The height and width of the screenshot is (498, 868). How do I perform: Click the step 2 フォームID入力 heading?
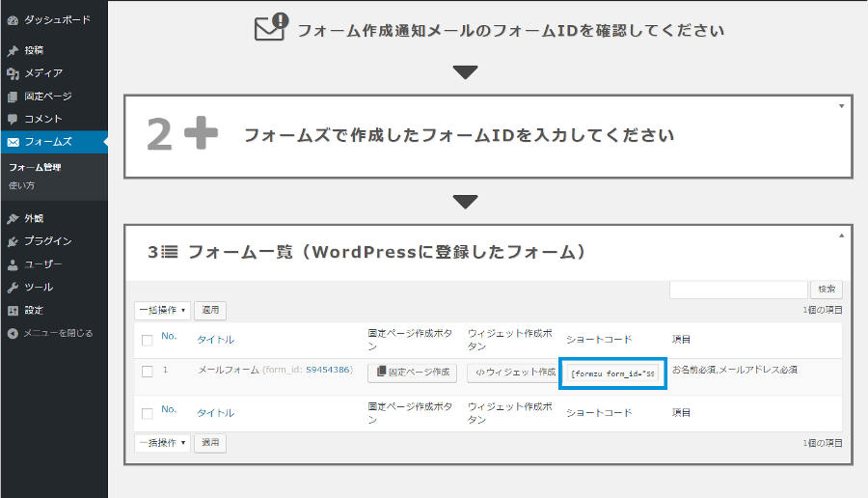(x=459, y=135)
